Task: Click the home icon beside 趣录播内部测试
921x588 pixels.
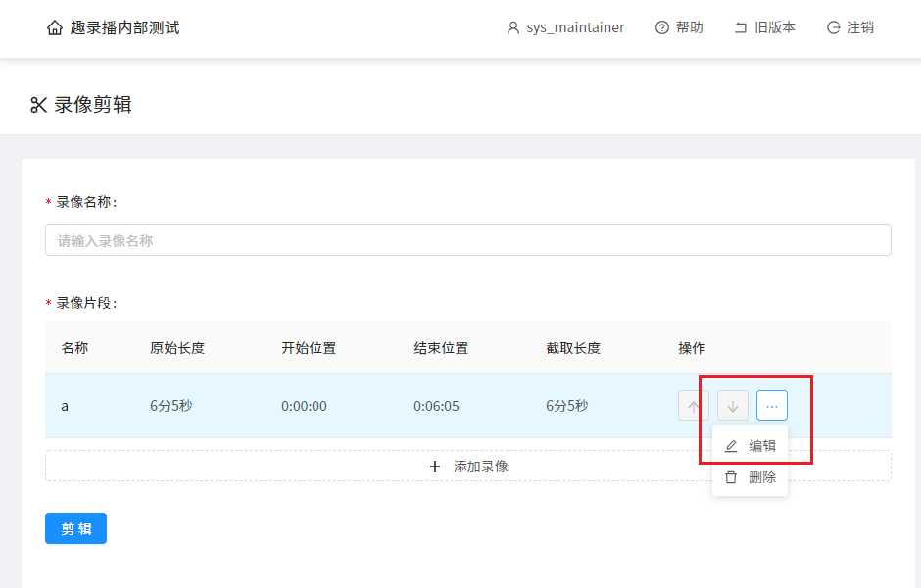Action: coord(55,27)
